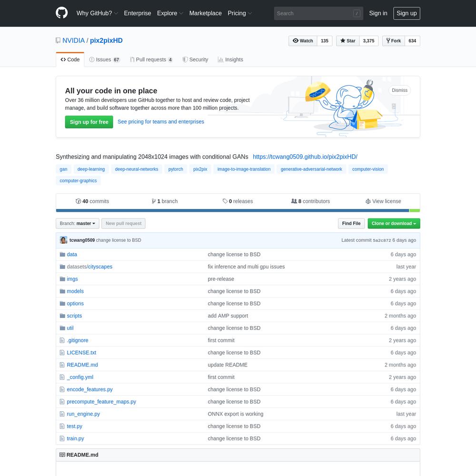The height and width of the screenshot is (476, 476).
Task: Select the generative-adversarial-network topic tag
Action: pyautogui.click(x=311, y=169)
